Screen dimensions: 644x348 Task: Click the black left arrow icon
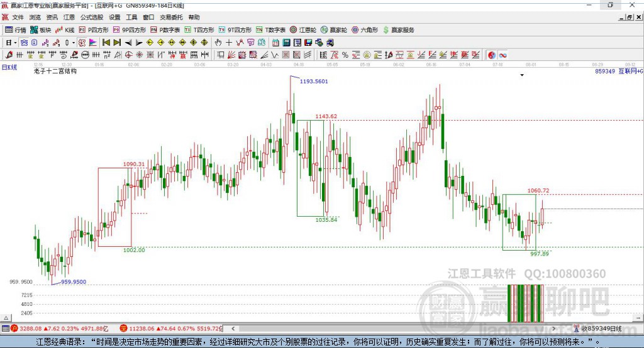128,43
